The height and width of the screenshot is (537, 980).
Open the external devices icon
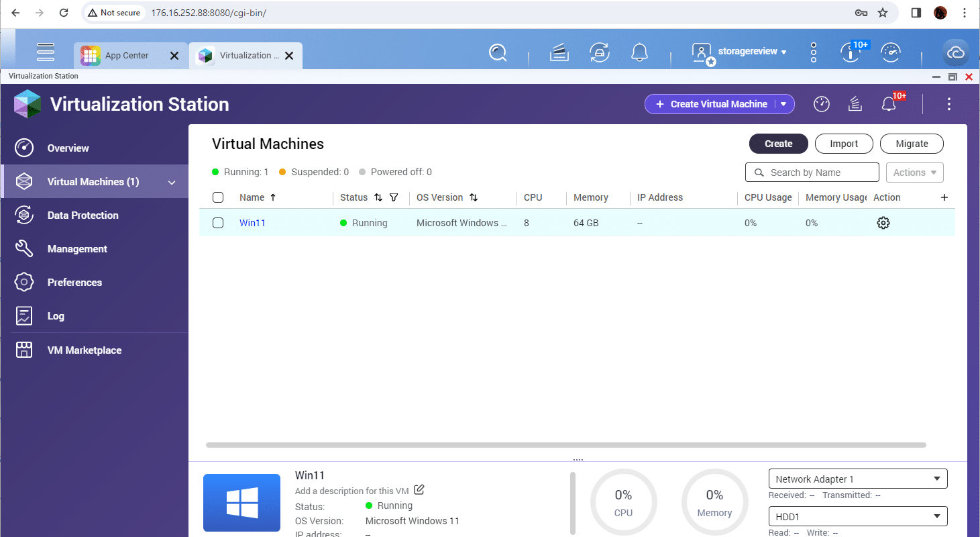pyautogui.click(x=599, y=52)
